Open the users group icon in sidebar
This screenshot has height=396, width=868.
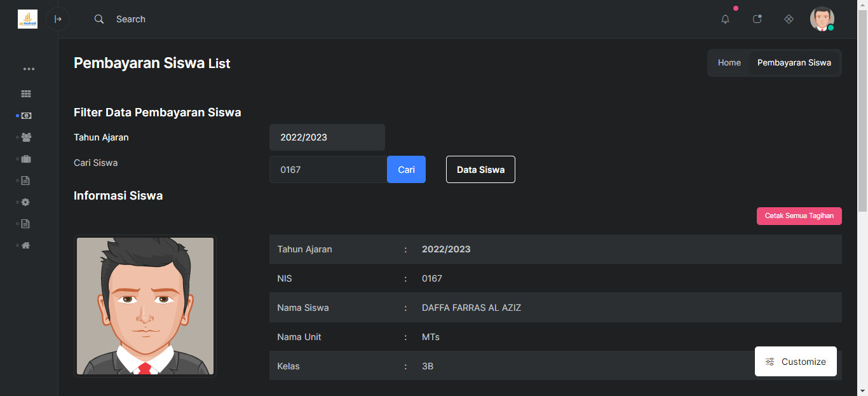coord(26,137)
